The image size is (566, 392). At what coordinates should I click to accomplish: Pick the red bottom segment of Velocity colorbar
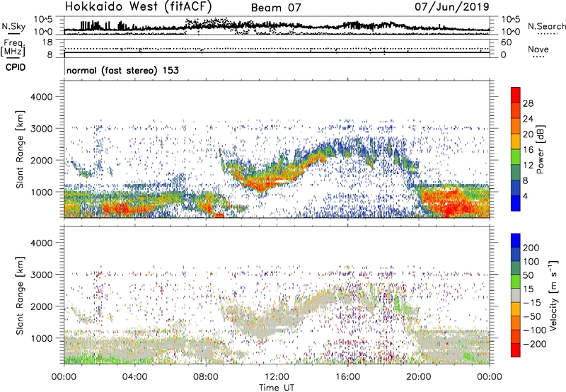[516, 350]
